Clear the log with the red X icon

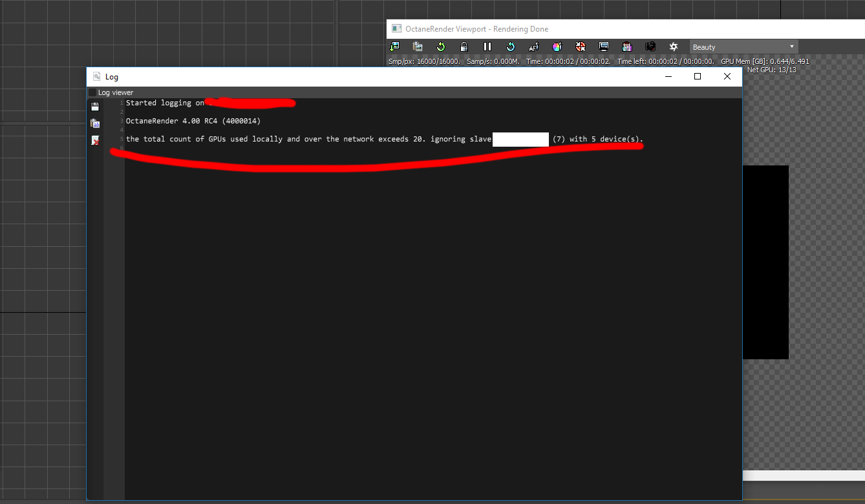coord(95,140)
